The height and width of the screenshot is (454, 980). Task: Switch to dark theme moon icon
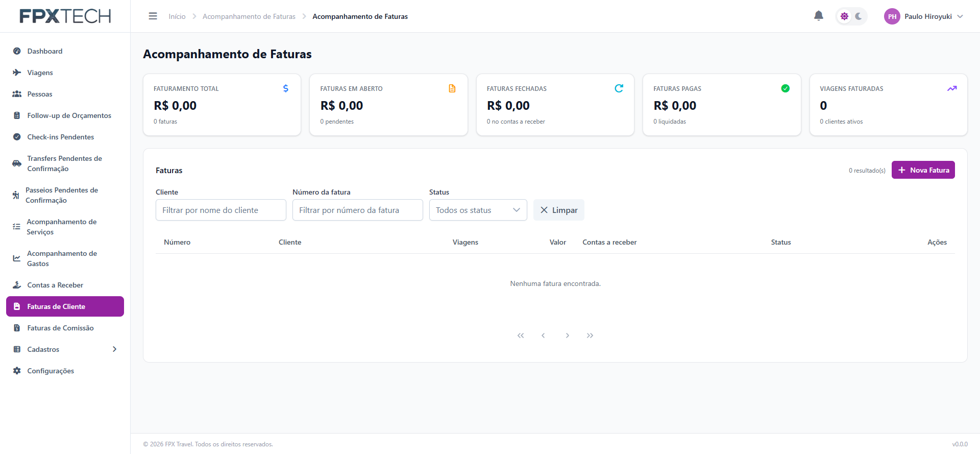click(x=859, y=16)
